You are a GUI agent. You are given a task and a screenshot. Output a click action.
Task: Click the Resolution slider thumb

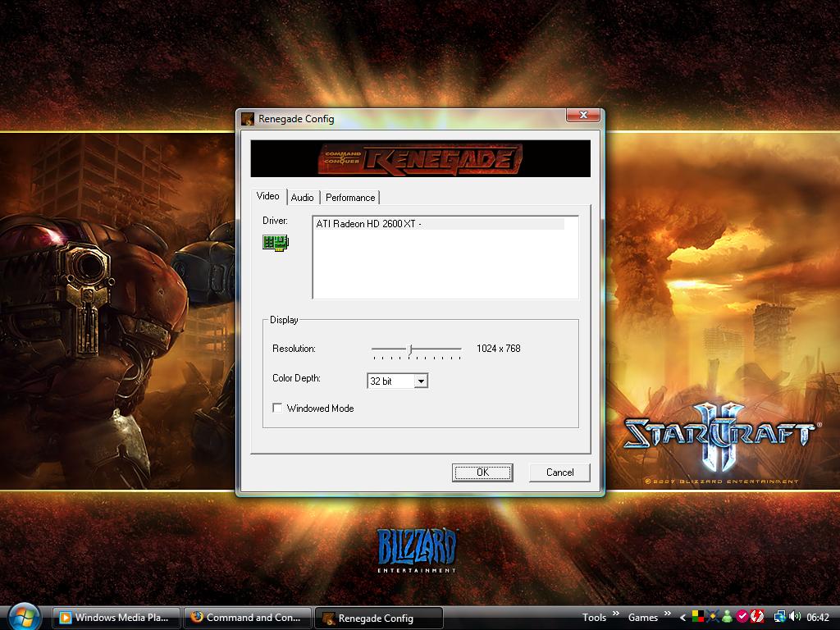pos(410,349)
